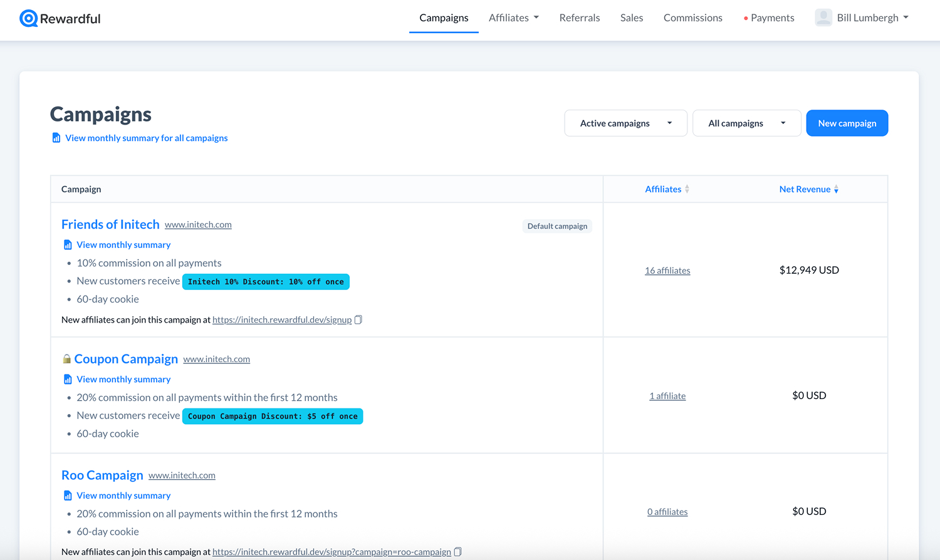Open the Friends of Initech campaign
The image size is (940, 560).
click(x=110, y=224)
